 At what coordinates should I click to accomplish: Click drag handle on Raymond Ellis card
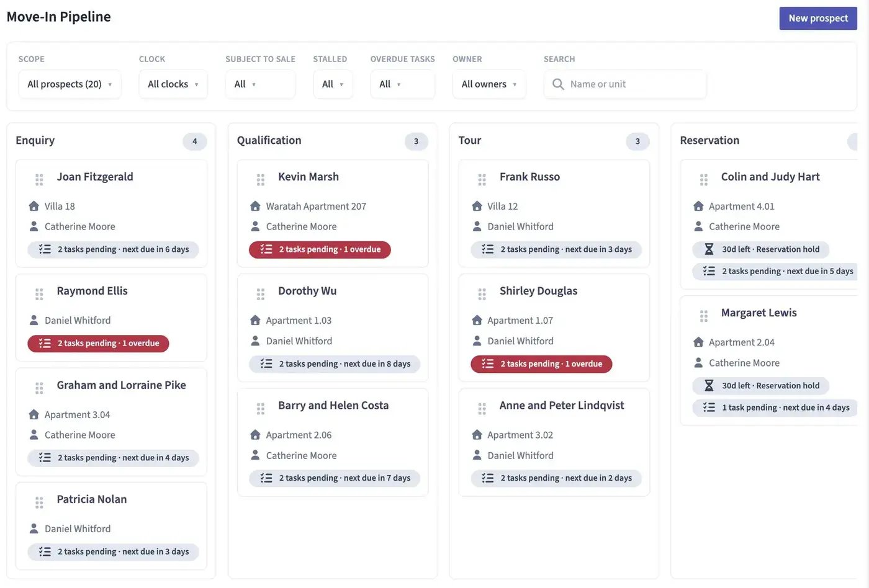tap(39, 294)
